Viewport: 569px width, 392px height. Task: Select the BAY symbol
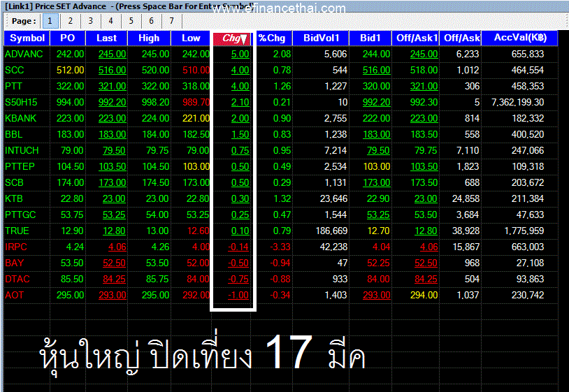14,263
